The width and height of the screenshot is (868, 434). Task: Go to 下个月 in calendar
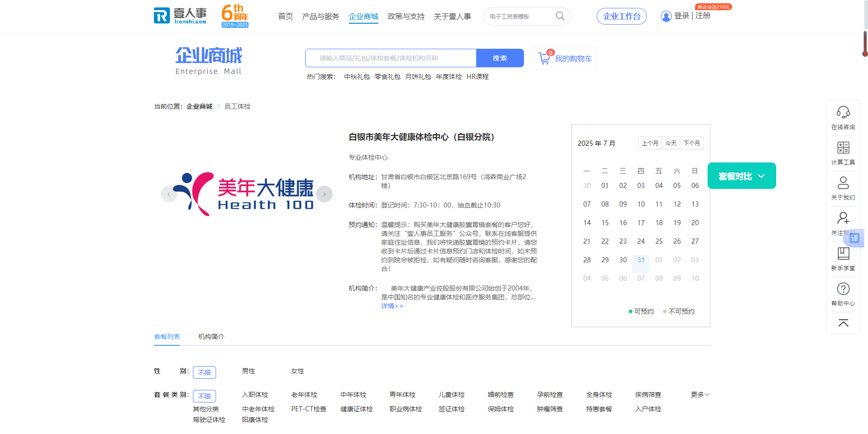(692, 143)
